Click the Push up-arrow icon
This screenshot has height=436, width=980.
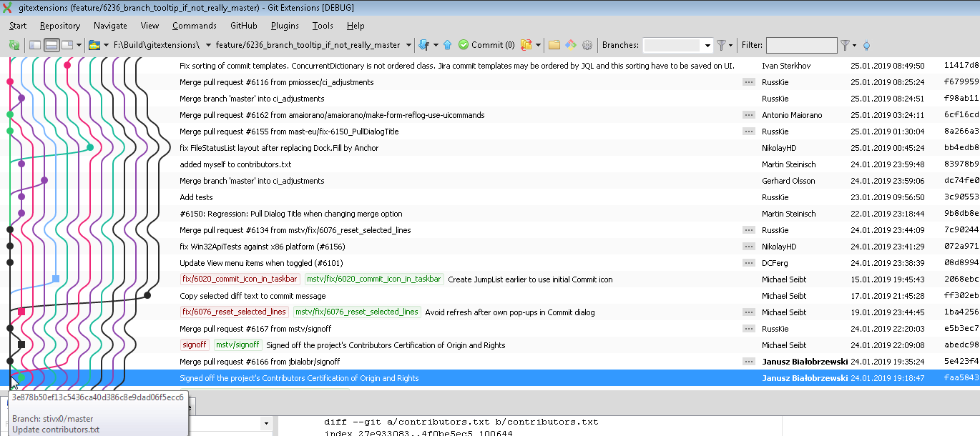(x=447, y=45)
